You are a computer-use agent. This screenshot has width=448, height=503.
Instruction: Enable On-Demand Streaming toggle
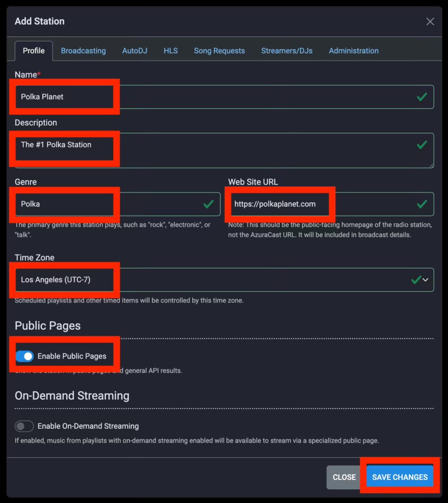point(25,426)
